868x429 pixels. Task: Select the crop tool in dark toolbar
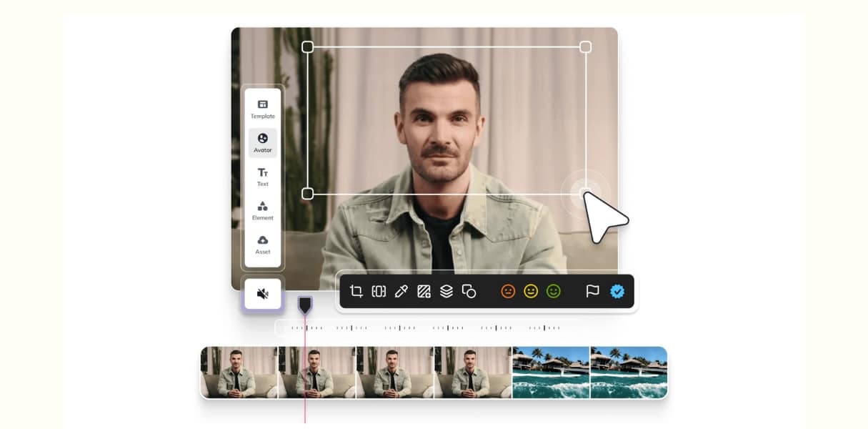[356, 291]
